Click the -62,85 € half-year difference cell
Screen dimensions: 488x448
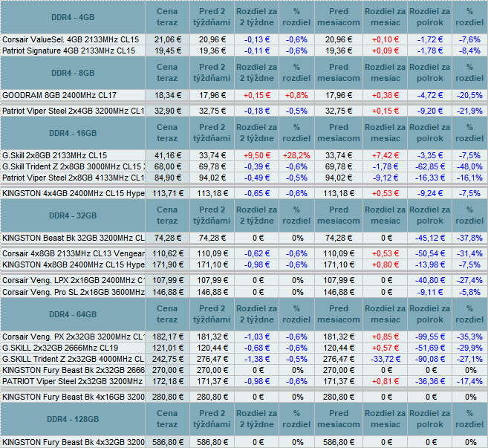[x=430, y=167]
